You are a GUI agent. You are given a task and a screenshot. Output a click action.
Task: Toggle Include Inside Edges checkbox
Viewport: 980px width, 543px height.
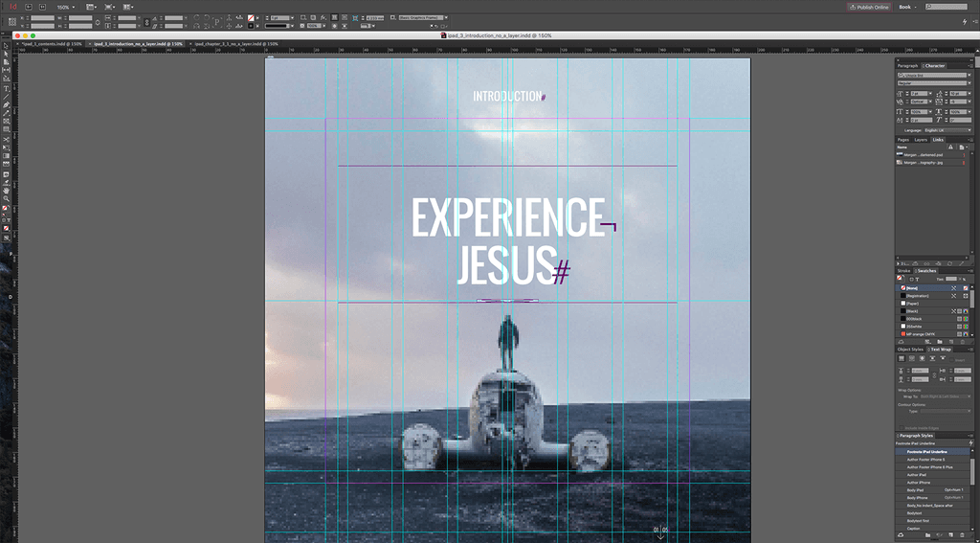click(901, 426)
